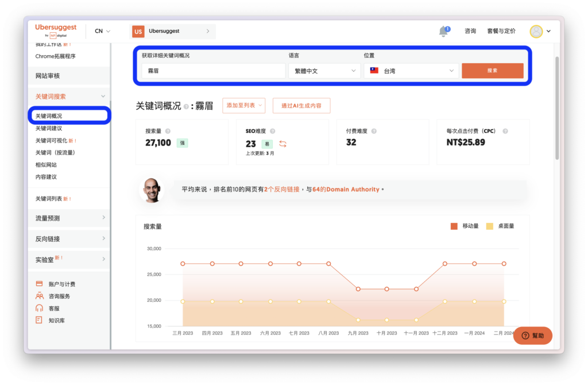588x385 pixels.
Task: Click the 账户与计费 link
Action: coord(62,284)
